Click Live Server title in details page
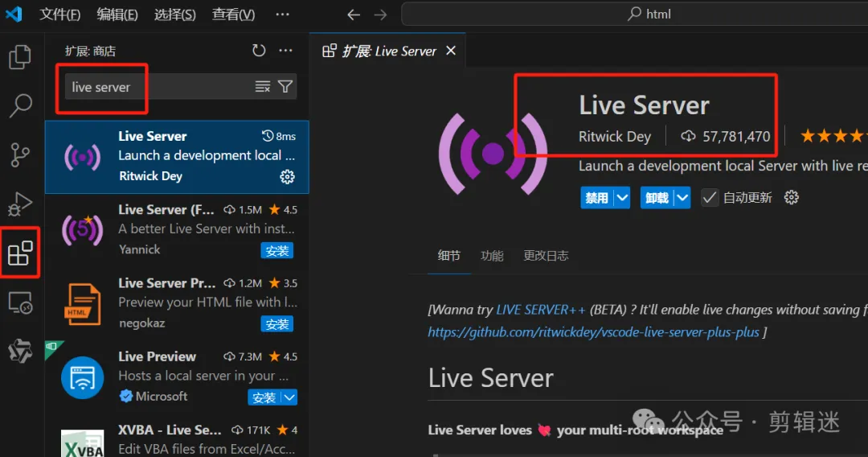868x457 pixels. (644, 105)
